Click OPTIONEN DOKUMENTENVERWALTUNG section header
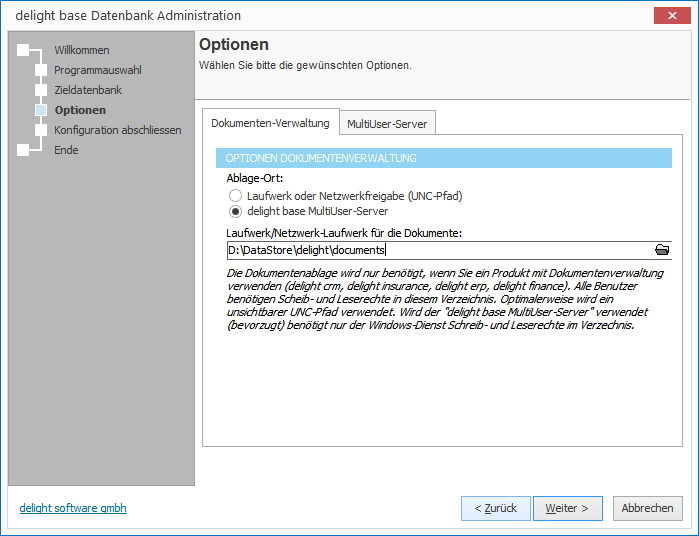Screen dimensions: 699x536 tap(444, 158)
